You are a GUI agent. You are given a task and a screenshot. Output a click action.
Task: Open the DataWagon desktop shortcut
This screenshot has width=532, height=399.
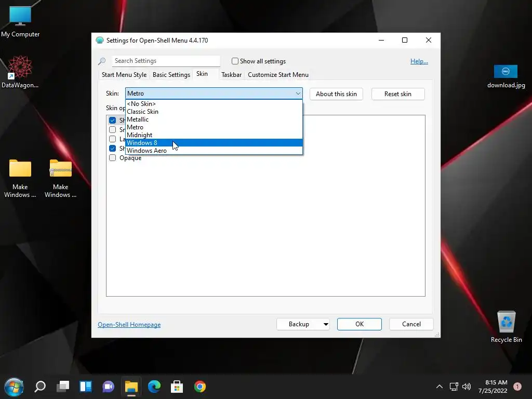click(x=20, y=72)
